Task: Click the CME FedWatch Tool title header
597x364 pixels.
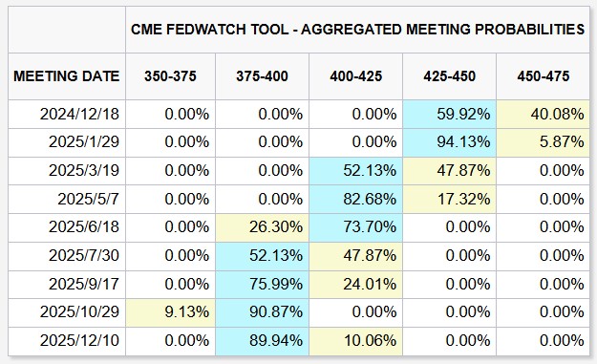Action: click(x=357, y=30)
